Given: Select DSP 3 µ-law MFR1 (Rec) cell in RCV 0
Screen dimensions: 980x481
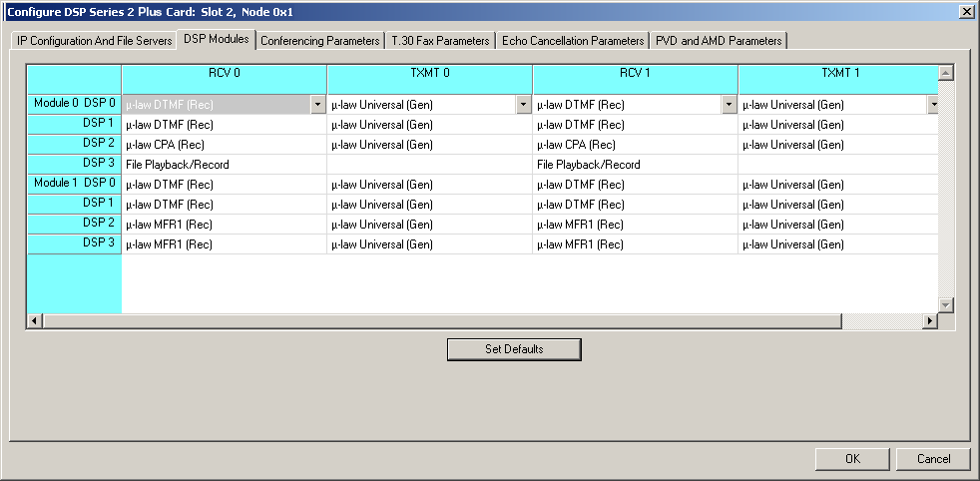Looking at the screenshot, I should 224,243.
